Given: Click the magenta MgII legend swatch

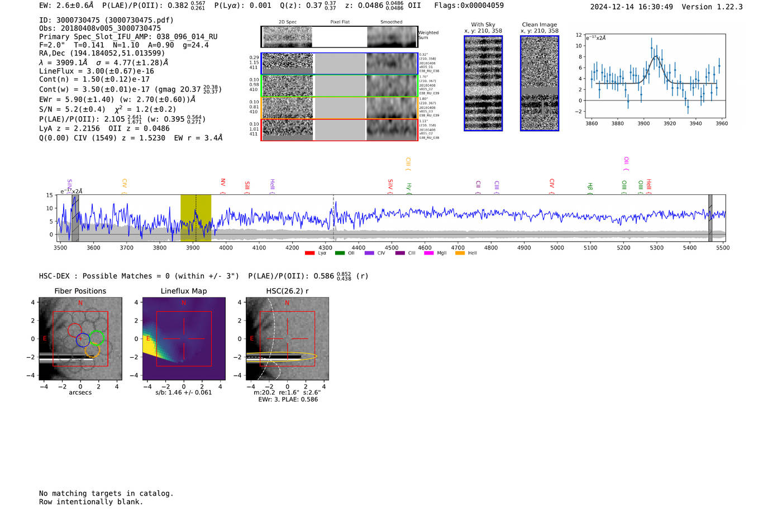Looking at the screenshot, I should tap(429, 253).
